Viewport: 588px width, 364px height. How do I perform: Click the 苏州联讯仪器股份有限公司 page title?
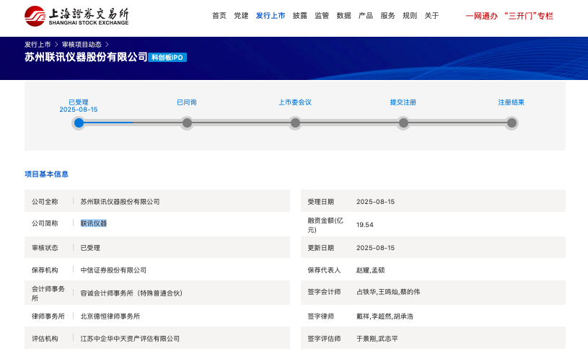click(86, 57)
